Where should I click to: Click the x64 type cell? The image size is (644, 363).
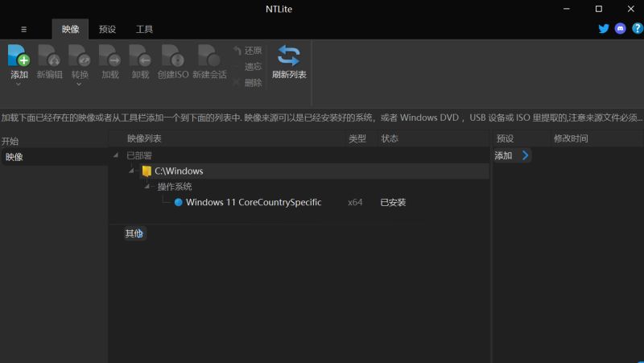point(355,202)
